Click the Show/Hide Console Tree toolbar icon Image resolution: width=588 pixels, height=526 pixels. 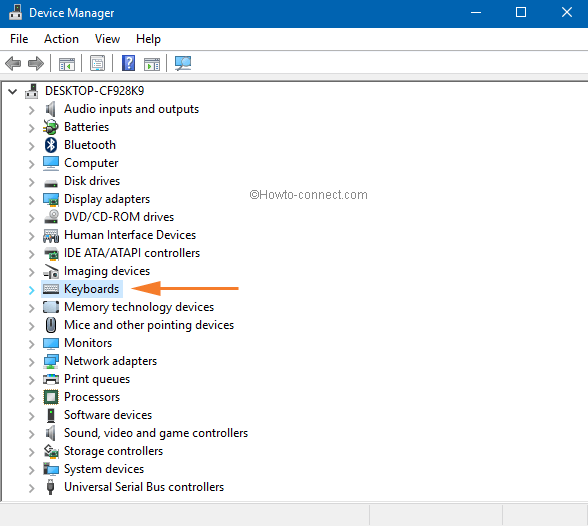point(67,63)
